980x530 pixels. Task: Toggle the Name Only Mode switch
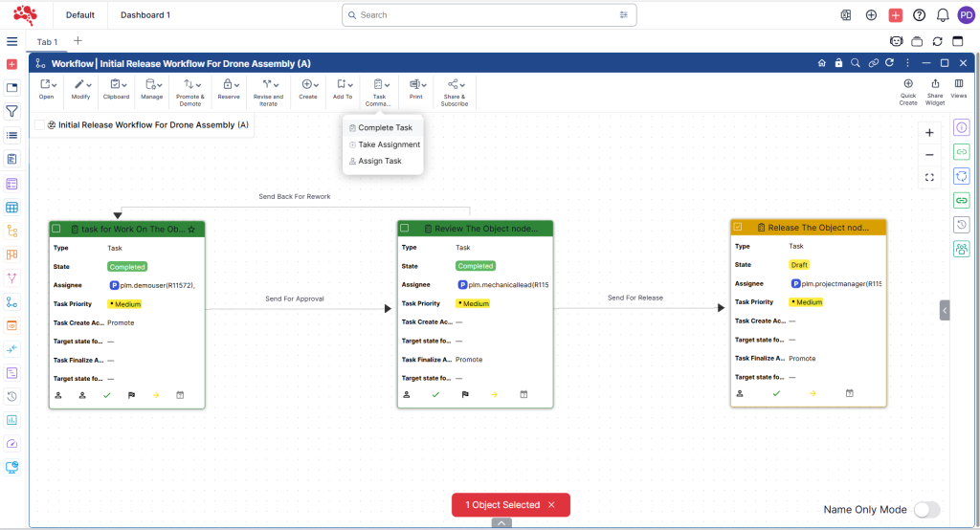tap(926, 510)
